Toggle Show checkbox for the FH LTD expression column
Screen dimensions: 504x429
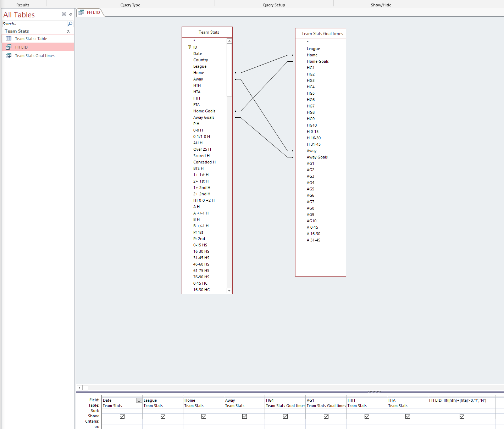click(x=462, y=416)
